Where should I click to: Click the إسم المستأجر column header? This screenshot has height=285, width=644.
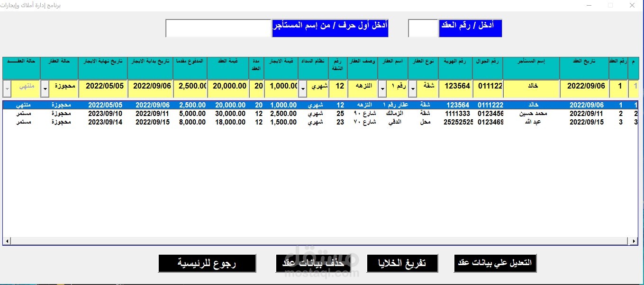click(x=531, y=68)
